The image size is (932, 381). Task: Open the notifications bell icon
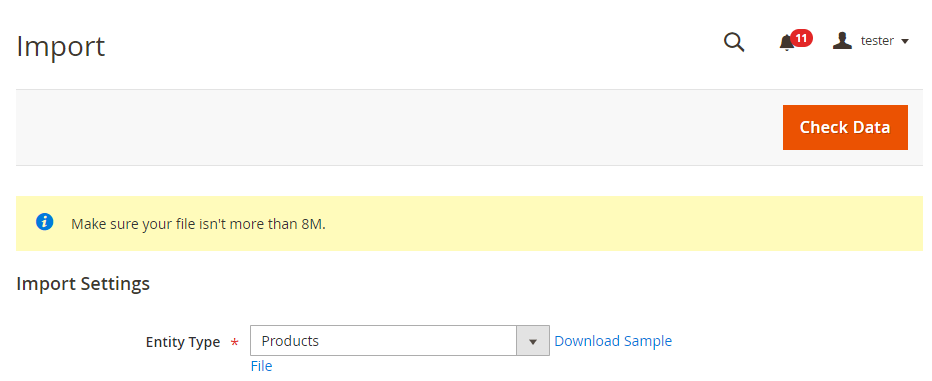point(786,43)
